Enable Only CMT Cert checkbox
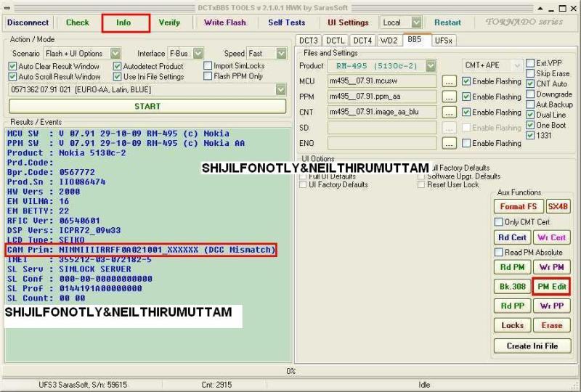 (499, 222)
